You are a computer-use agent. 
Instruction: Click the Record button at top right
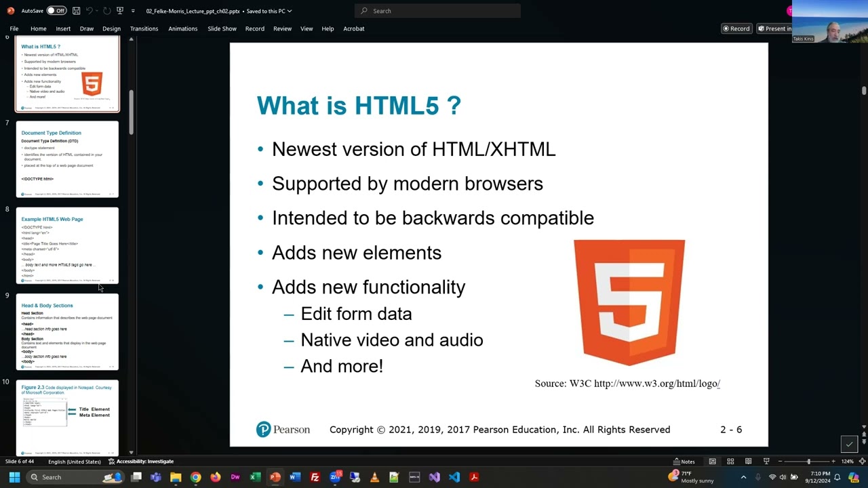pos(736,28)
